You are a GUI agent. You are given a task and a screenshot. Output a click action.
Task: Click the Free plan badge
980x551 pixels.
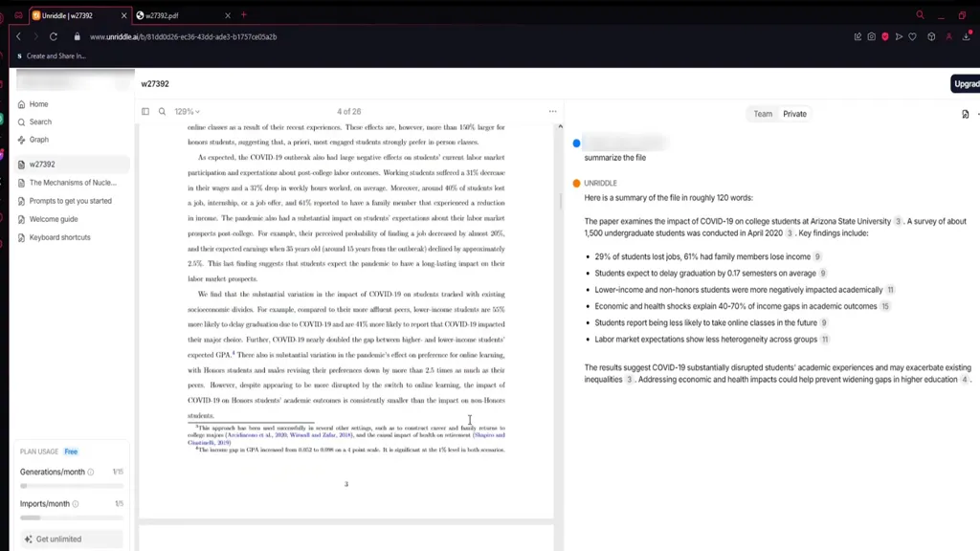tap(71, 452)
